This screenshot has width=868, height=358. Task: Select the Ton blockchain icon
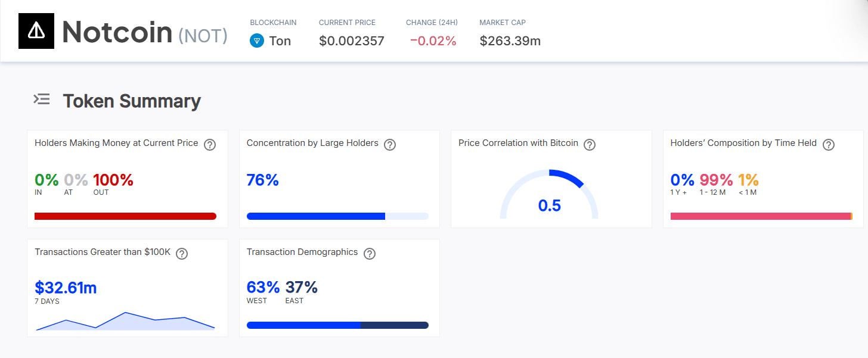(257, 41)
